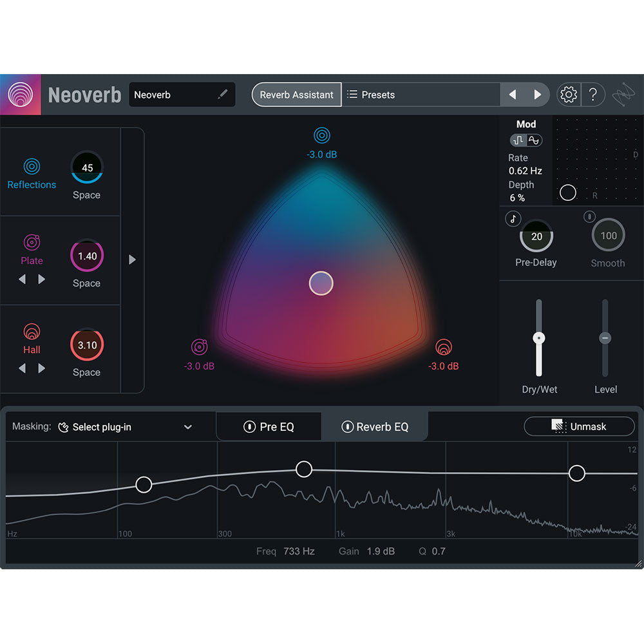The height and width of the screenshot is (644, 644).
Task: Click the pencil icon to rename the preset
Action: point(222,94)
